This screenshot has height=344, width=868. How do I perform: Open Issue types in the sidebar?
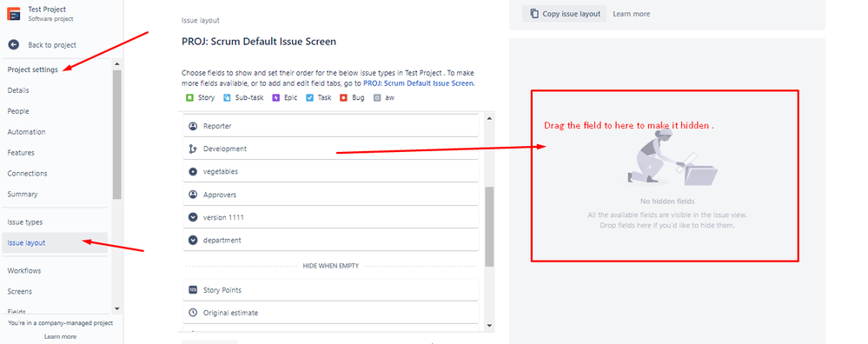[x=25, y=222]
